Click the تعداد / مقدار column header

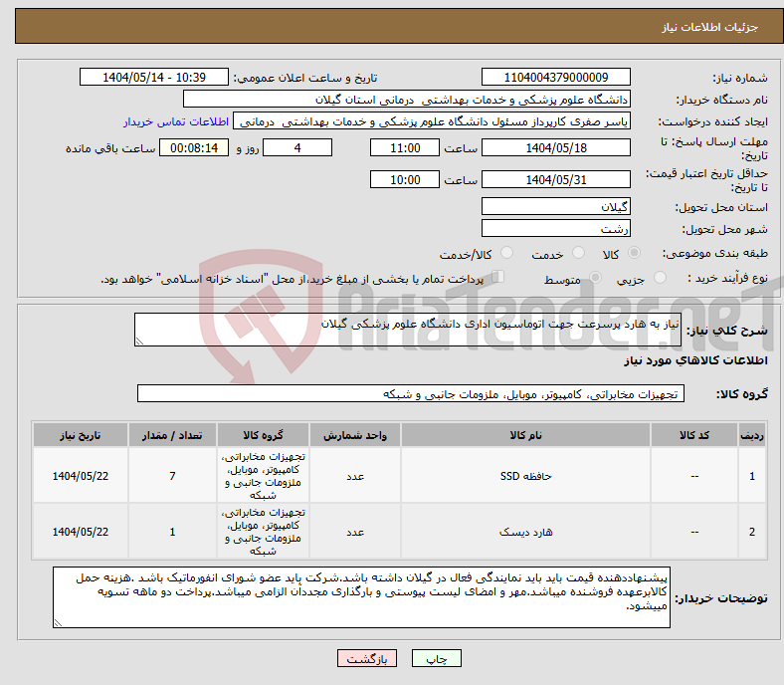coord(172,435)
